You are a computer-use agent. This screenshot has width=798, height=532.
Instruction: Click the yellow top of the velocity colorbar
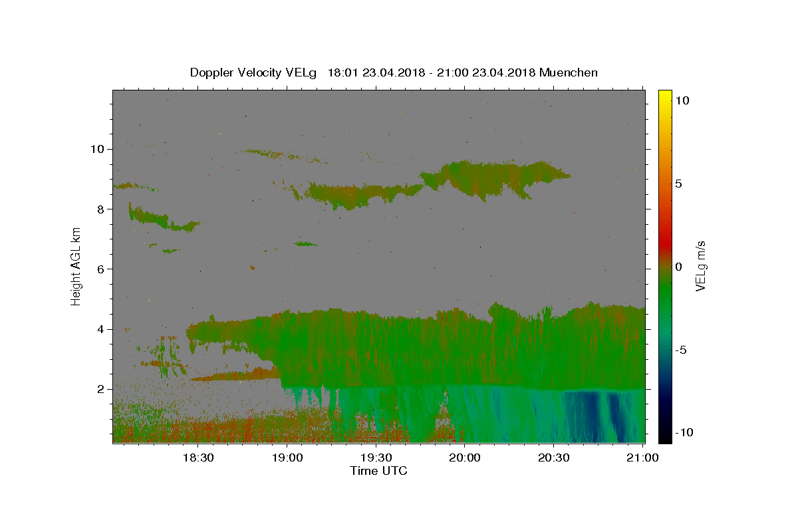pyautogui.click(x=665, y=96)
